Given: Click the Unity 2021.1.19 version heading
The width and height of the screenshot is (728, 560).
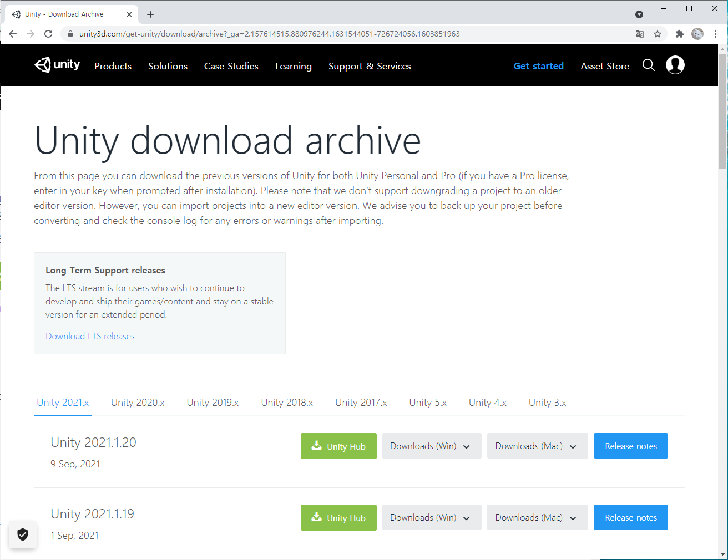Looking at the screenshot, I should click(x=92, y=514).
